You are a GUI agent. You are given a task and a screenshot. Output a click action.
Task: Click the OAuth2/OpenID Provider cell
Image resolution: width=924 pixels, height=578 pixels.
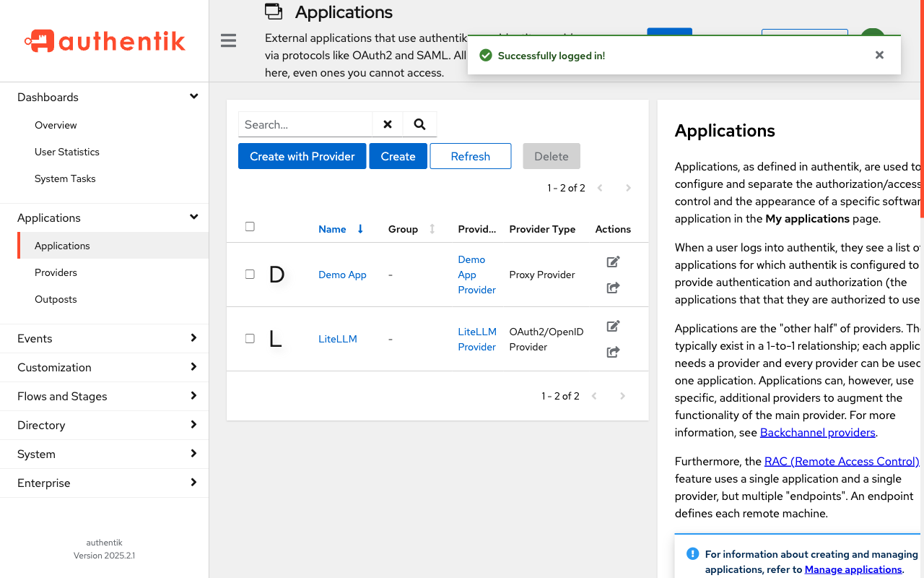pos(546,339)
